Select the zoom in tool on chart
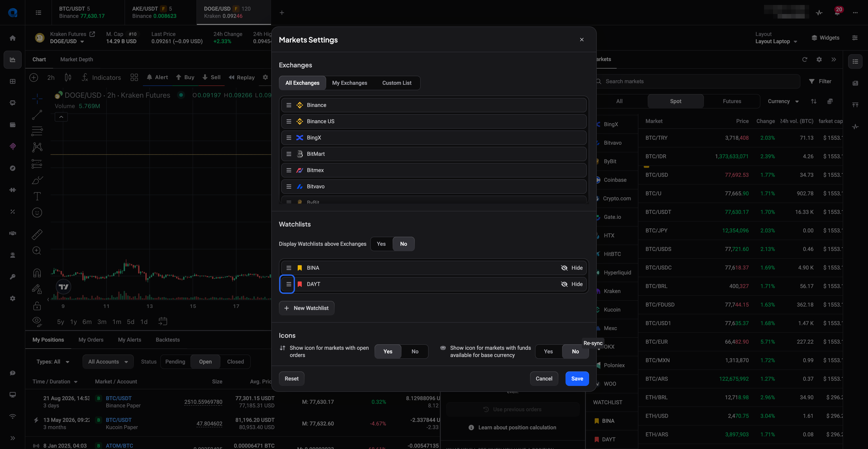This screenshot has height=449, width=868. coord(37,250)
